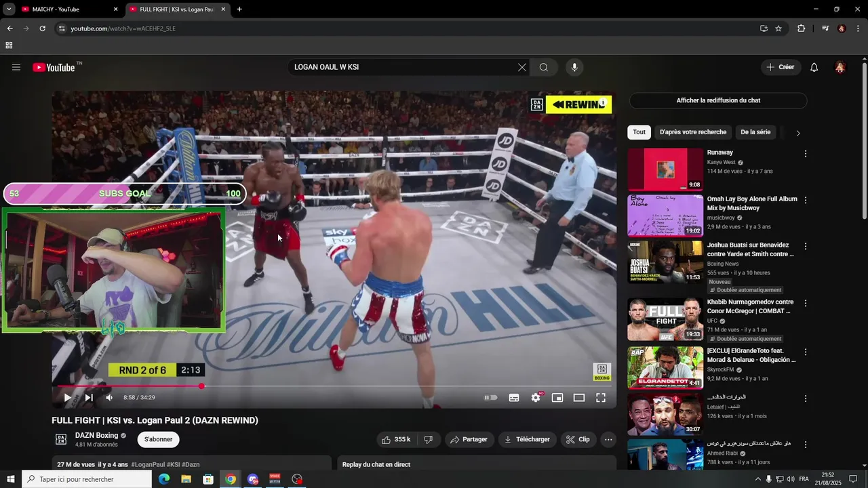Click the video progress bar scrubber
This screenshot has height=488, width=868.
point(201,386)
